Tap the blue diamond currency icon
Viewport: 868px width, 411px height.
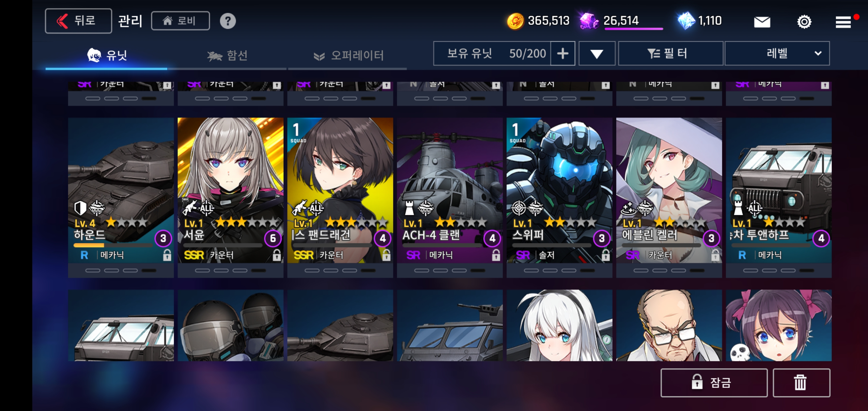click(686, 21)
